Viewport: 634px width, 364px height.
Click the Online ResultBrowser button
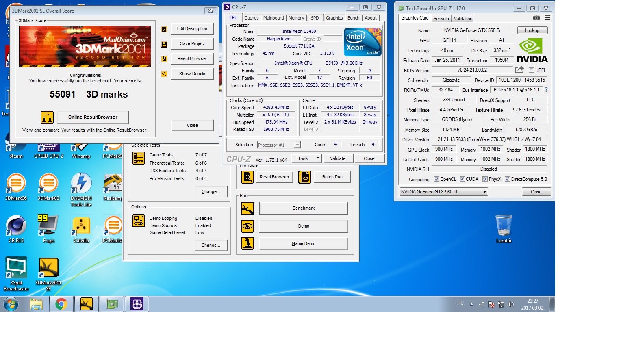pyautogui.click(x=93, y=117)
